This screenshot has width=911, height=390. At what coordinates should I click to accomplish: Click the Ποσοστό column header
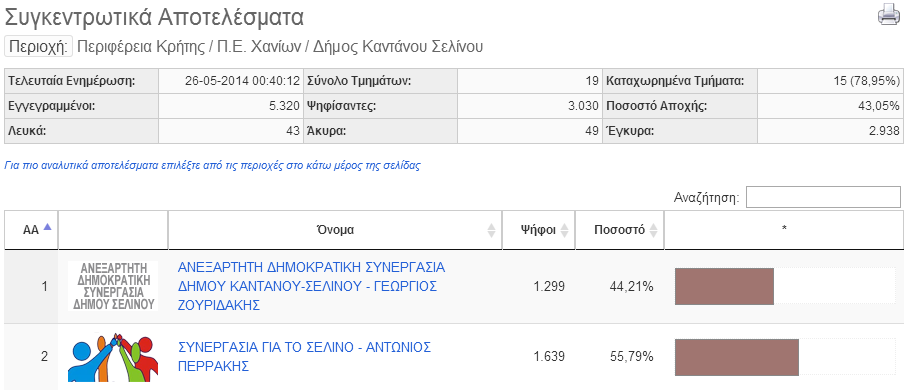click(x=620, y=230)
